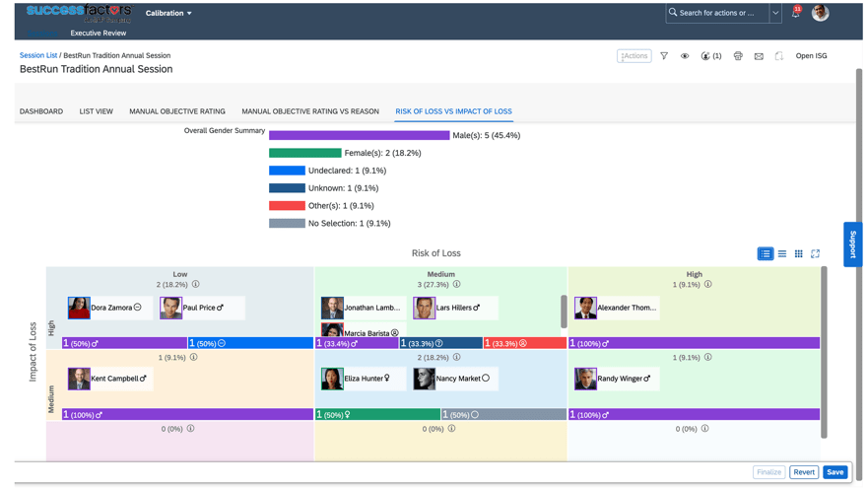
Task: Open the Actions menu
Action: coord(634,56)
